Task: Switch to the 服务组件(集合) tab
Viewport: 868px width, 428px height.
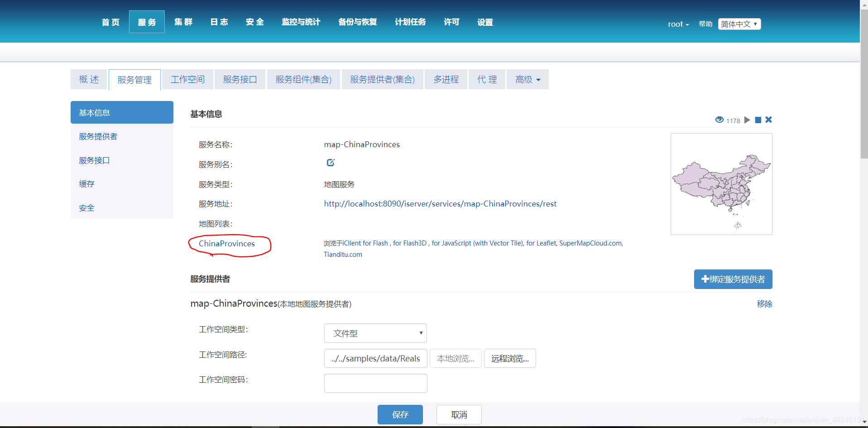Action: [x=303, y=79]
